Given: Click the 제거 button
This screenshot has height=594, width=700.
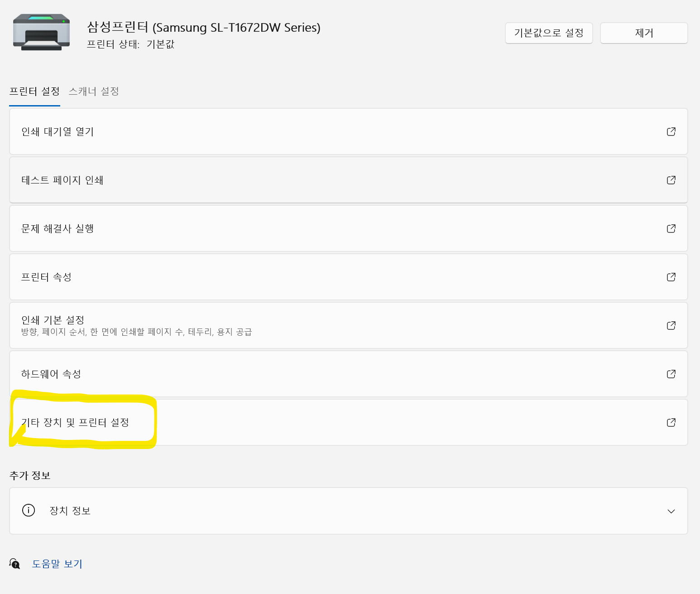Looking at the screenshot, I should 644,33.
